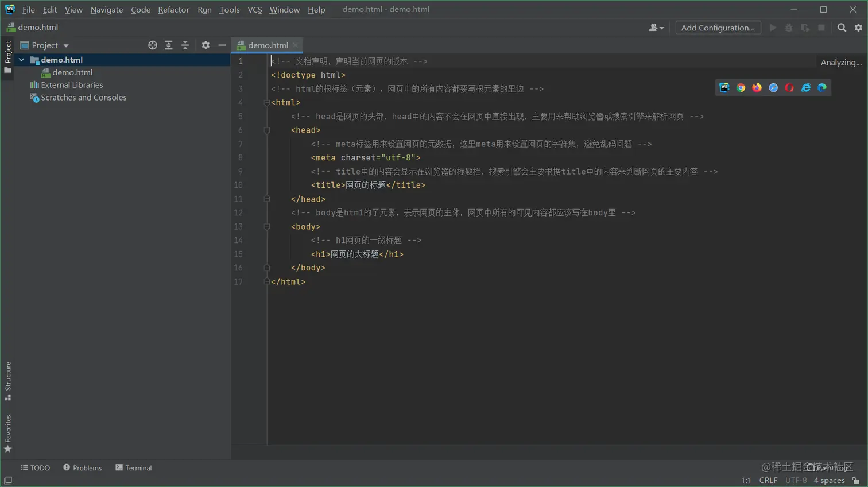The width and height of the screenshot is (868, 487).
Task: Open the Problems tool window
Action: (x=83, y=468)
